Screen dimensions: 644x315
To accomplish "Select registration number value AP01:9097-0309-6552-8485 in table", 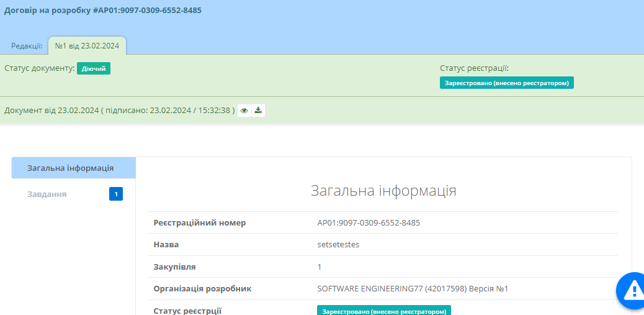I will click(x=369, y=222).
